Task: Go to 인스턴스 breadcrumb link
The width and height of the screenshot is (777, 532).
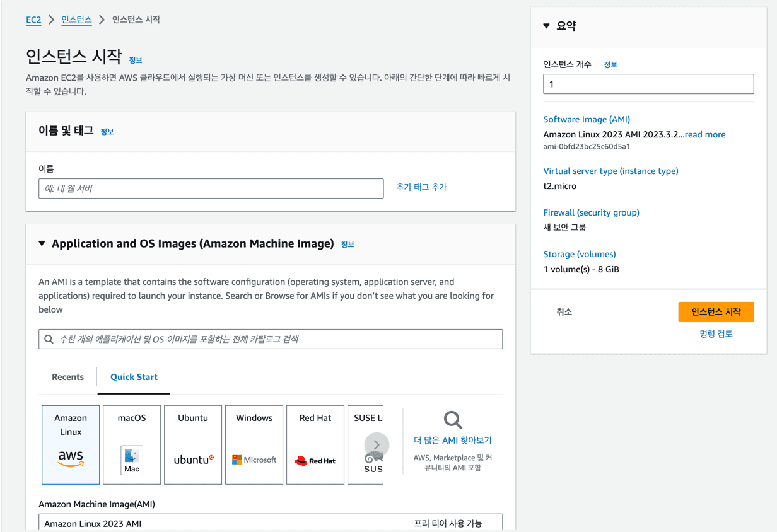Action: (x=76, y=20)
